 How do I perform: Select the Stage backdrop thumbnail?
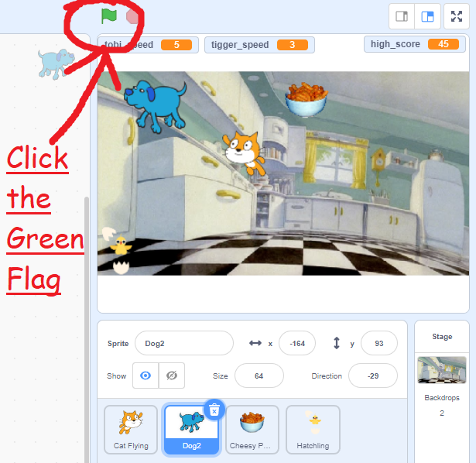pos(441,370)
